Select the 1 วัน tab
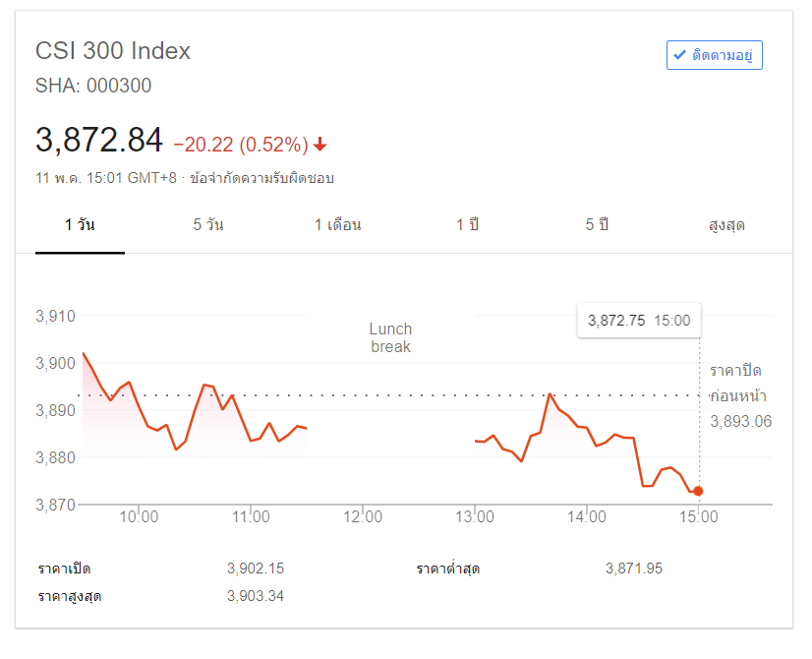812x659 pixels. [80, 225]
